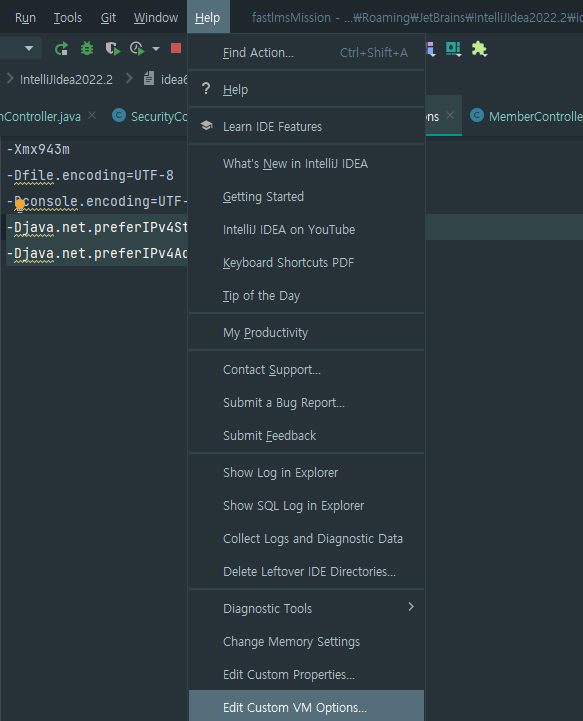Close the Controller.java tab
Viewport: 583px width, 721px height.
click(x=92, y=115)
